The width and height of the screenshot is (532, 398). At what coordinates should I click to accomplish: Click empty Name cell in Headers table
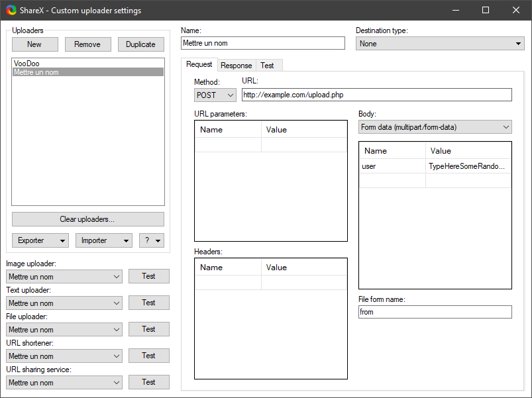(x=228, y=282)
